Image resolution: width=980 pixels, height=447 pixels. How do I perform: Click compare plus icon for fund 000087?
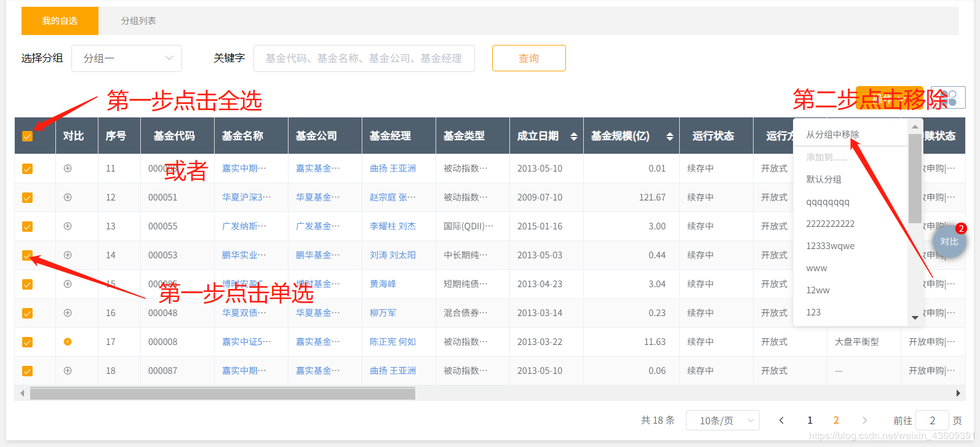(68, 371)
